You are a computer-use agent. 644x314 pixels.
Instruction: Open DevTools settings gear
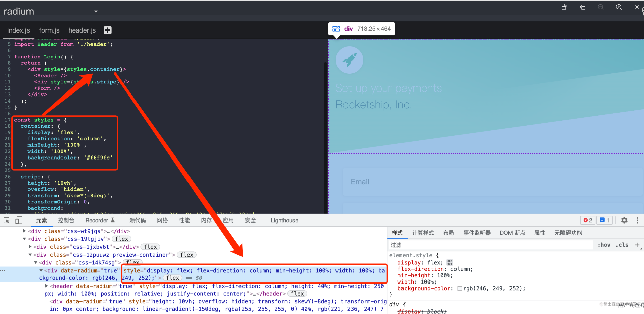[624, 220]
